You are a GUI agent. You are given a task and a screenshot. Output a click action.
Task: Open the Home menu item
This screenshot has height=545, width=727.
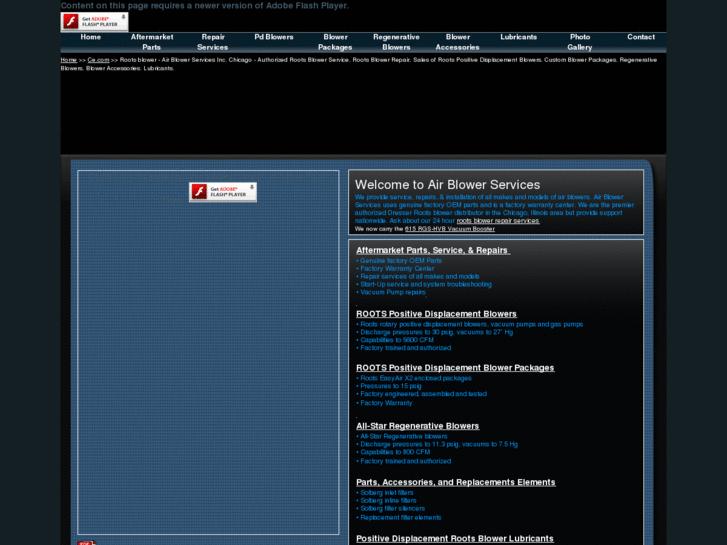[90, 37]
